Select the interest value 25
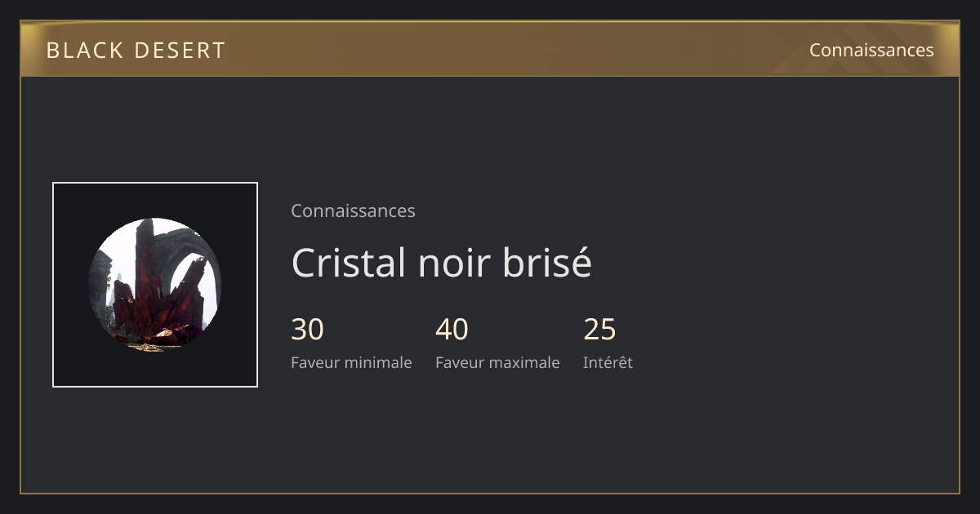Image resolution: width=980 pixels, height=514 pixels. [x=599, y=330]
